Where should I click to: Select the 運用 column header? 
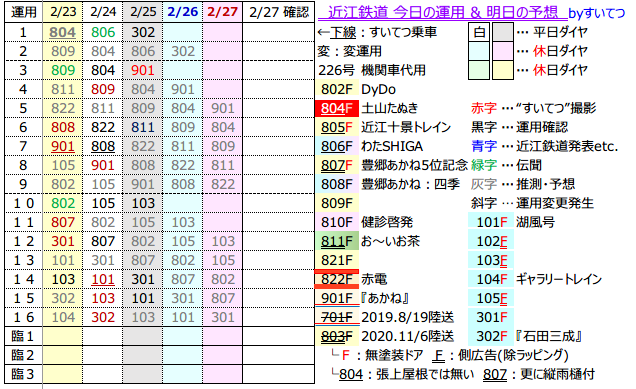tap(24, 13)
